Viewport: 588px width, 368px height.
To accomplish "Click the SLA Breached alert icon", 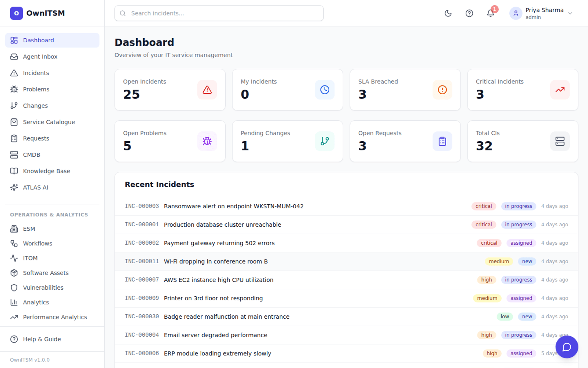I will pyautogui.click(x=442, y=90).
